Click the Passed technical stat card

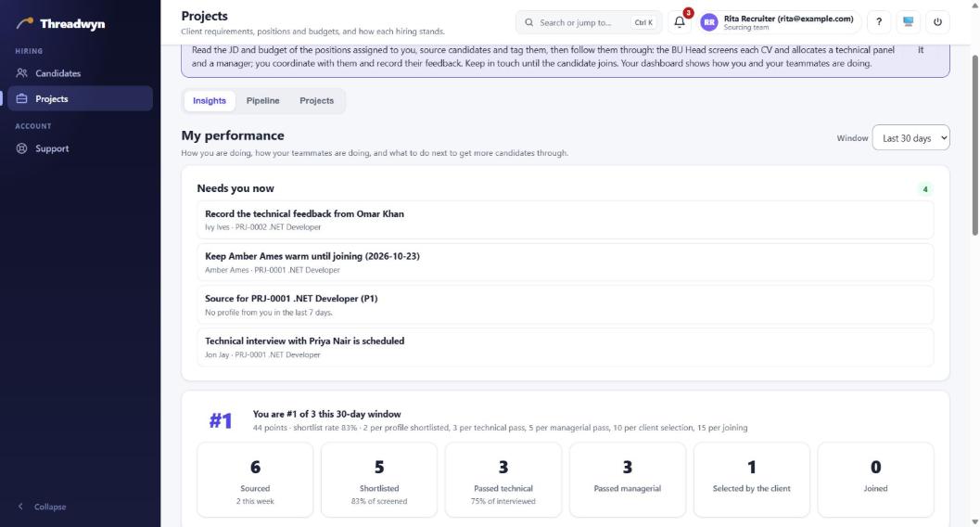[503, 480]
